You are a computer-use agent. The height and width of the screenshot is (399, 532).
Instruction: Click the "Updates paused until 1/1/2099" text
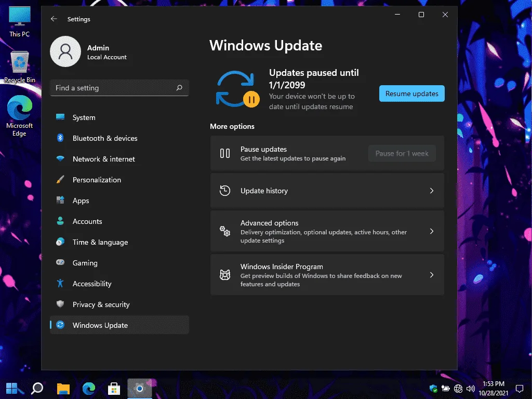(314, 79)
